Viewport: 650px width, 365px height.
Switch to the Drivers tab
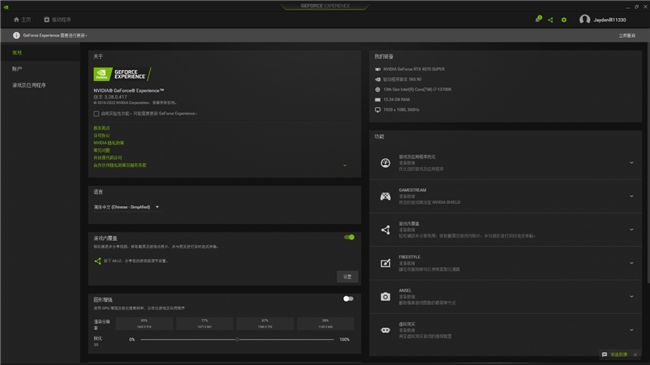click(58, 19)
